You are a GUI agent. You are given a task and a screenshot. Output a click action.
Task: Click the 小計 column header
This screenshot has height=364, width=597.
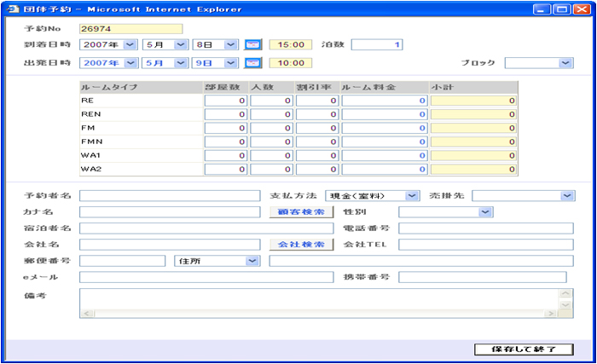473,87
